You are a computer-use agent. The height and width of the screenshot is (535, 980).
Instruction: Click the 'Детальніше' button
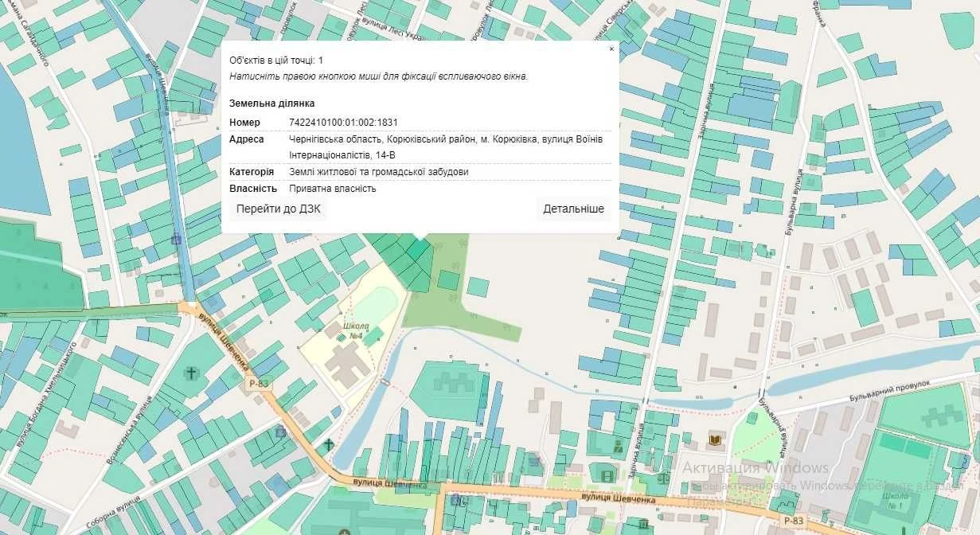573,209
